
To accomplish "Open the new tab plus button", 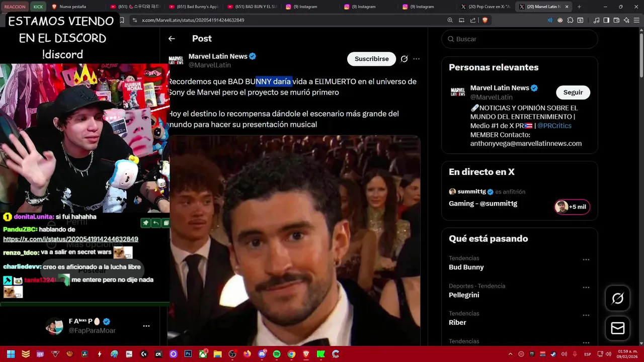I will [x=579, y=7].
